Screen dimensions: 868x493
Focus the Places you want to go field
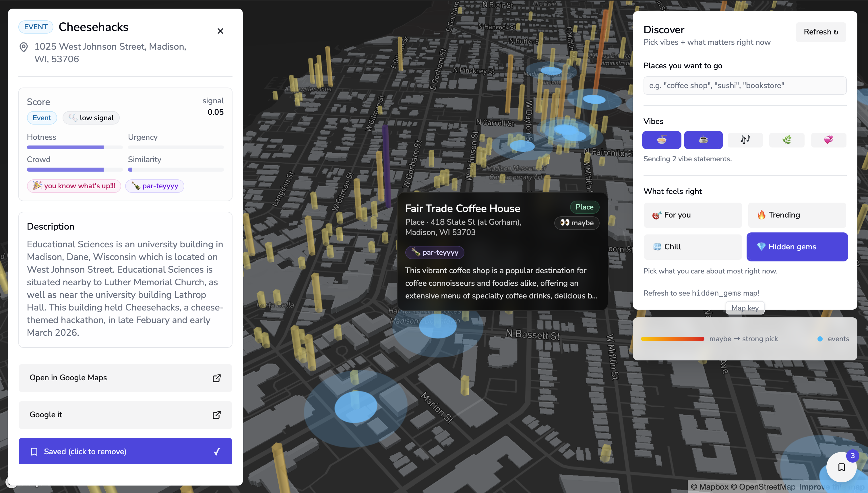(744, 85)
